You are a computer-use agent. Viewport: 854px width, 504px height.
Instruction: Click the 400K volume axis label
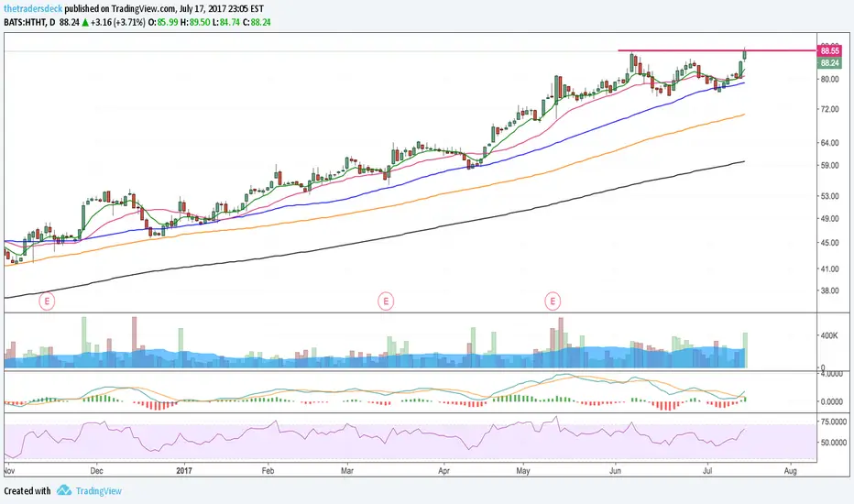(x=829, y=335)
